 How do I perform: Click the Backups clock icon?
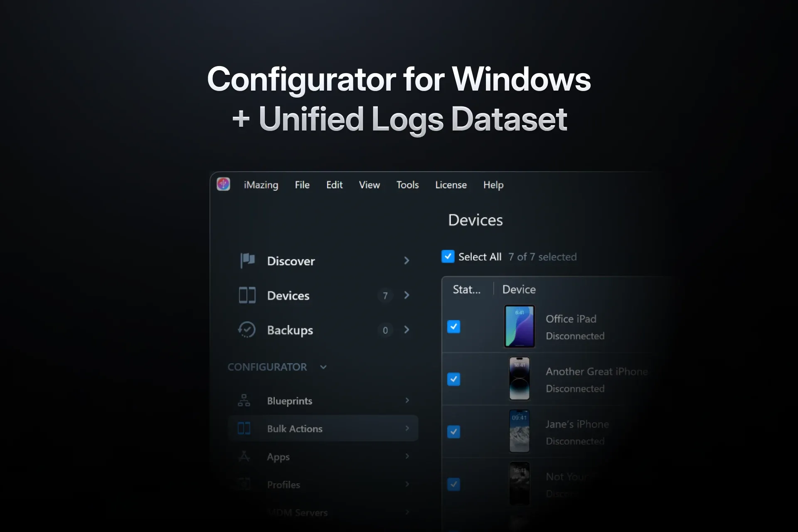[x=247, y=330]
